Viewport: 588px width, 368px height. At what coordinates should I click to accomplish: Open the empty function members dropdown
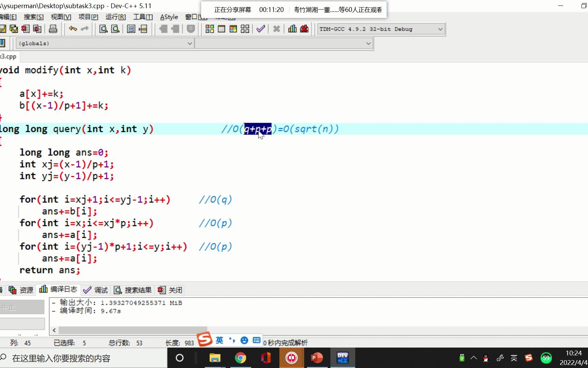tap(284, 43)
